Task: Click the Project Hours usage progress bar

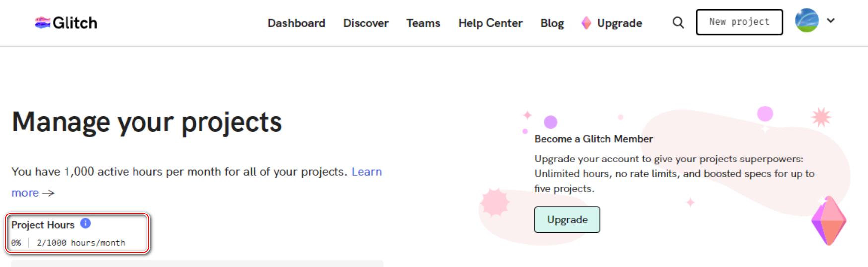Action: (x=197, y=263)
